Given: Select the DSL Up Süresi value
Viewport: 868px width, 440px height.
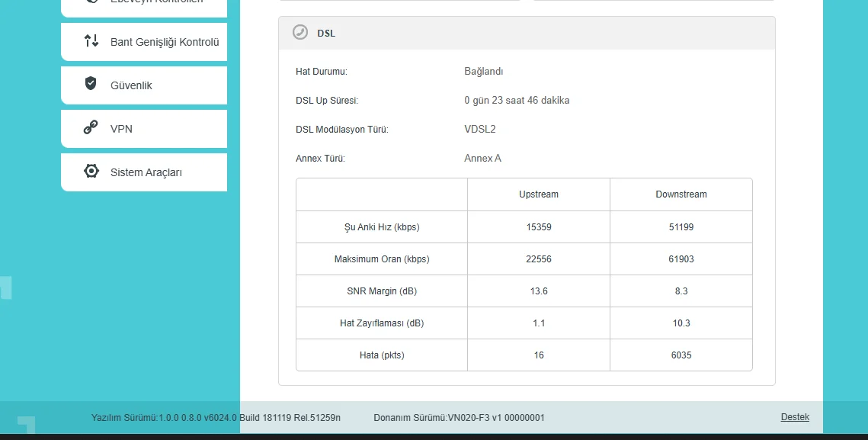Looking at the screenshot, I should click(517, 101).
